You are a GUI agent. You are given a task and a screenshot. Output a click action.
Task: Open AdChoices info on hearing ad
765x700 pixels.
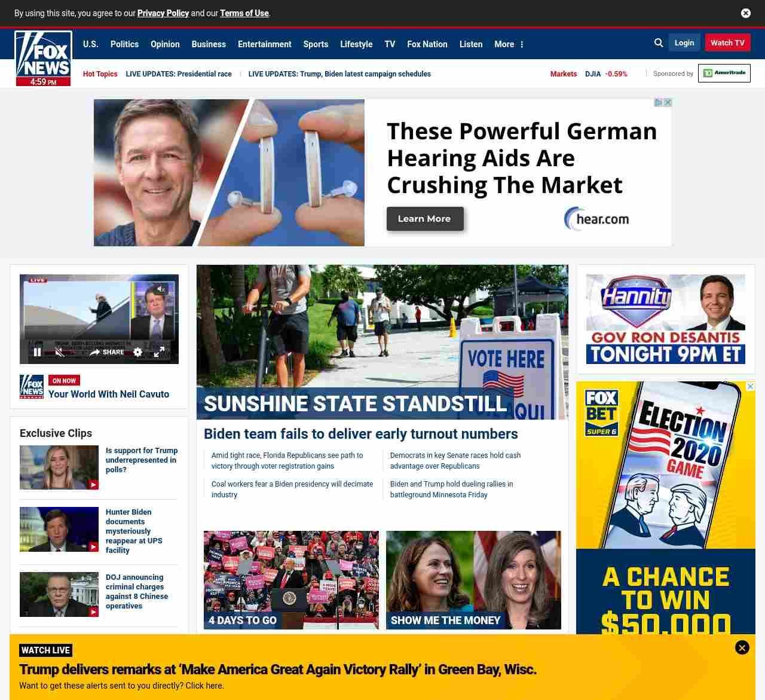click(x=658, y=103)
